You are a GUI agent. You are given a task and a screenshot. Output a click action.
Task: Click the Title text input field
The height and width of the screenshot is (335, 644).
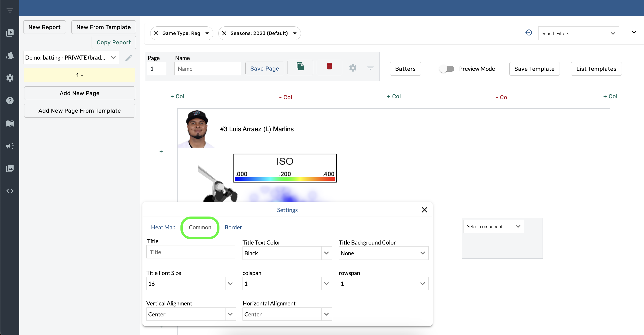pos(191,252)
